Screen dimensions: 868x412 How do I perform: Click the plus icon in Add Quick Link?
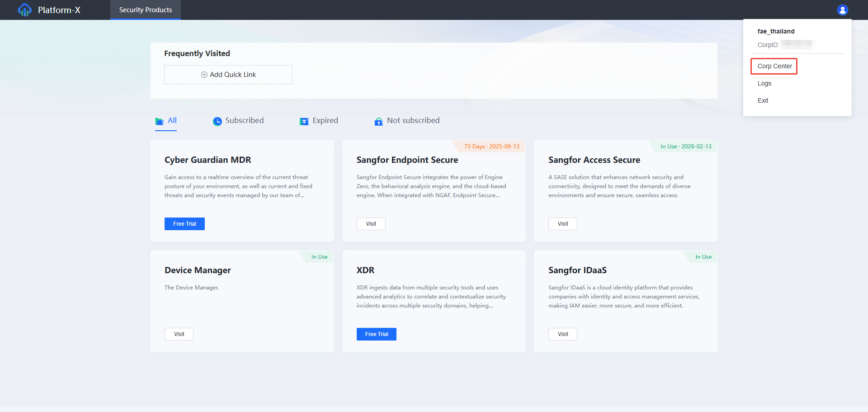[204, 75]
